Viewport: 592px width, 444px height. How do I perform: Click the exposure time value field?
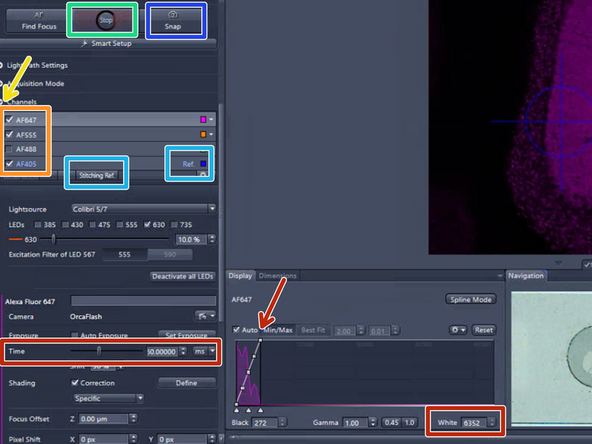point(162,352)
